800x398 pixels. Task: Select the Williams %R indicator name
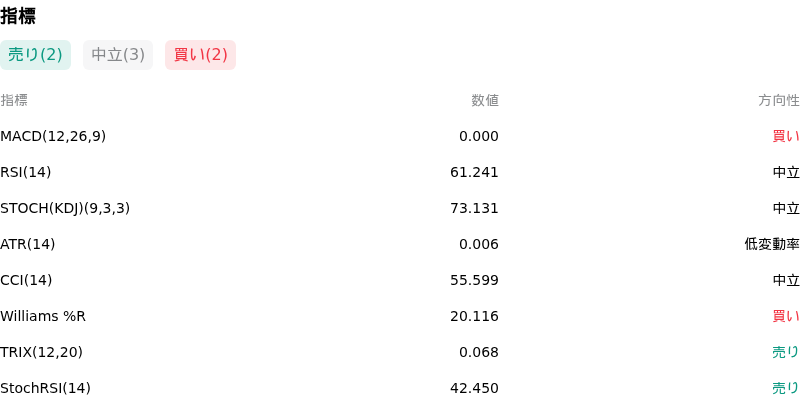[x=43, y=316]
